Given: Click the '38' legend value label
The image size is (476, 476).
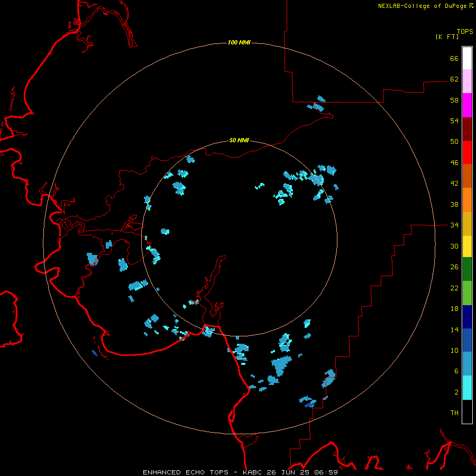Looking at the screenshot, I should coord(454,205).
